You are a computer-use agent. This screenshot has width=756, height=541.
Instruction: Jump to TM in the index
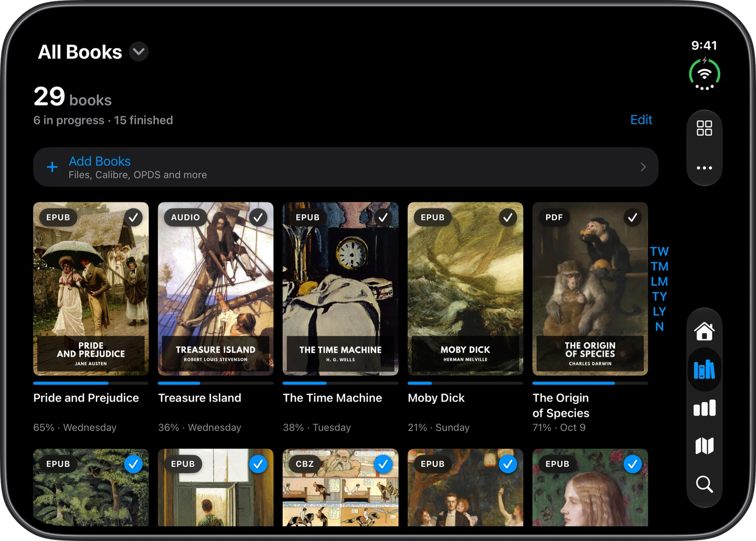tap(659, 267)
